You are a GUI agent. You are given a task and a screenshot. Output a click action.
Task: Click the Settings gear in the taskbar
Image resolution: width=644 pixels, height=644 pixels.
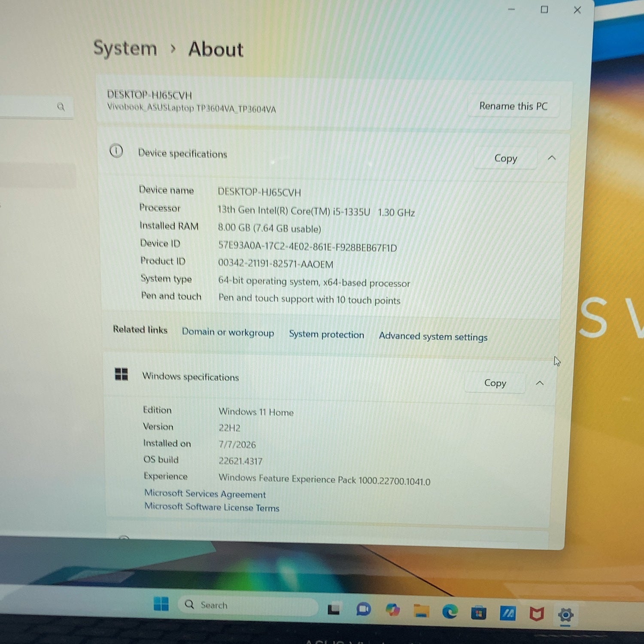pos(566,615)
